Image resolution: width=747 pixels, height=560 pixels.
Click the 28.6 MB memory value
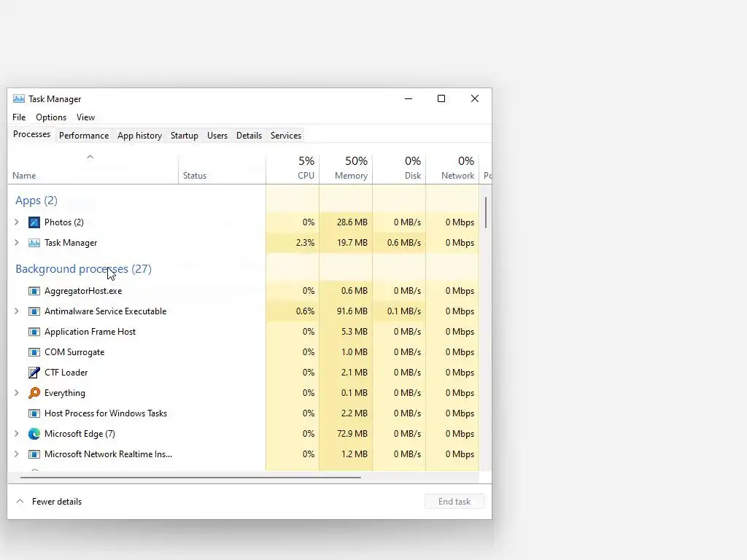pyautogui.click(x=352, y=222)
